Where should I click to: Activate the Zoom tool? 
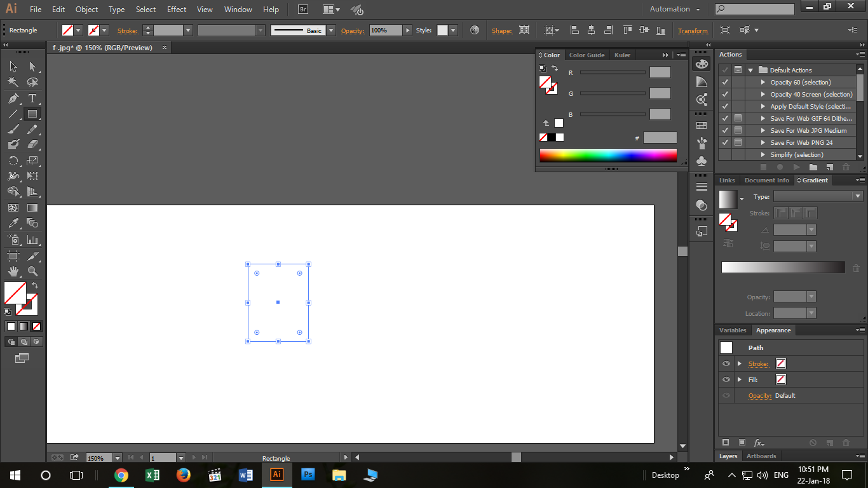click(32, 271)
